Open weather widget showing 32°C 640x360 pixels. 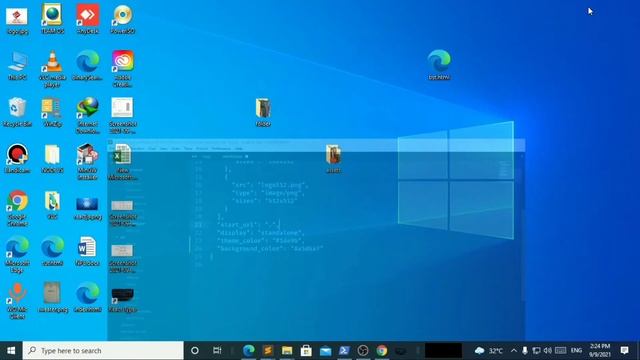point(489,351)
